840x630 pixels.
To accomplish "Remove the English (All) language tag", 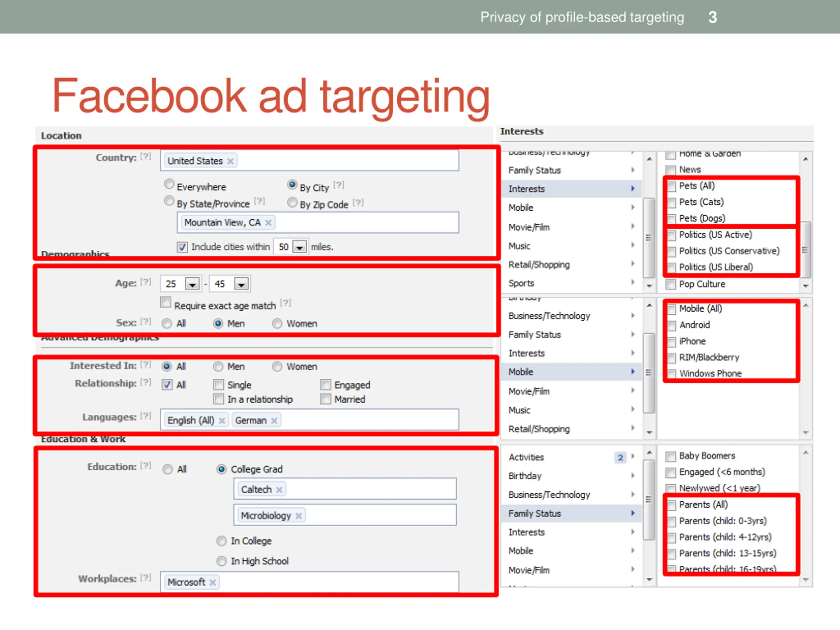I will 222,420.
